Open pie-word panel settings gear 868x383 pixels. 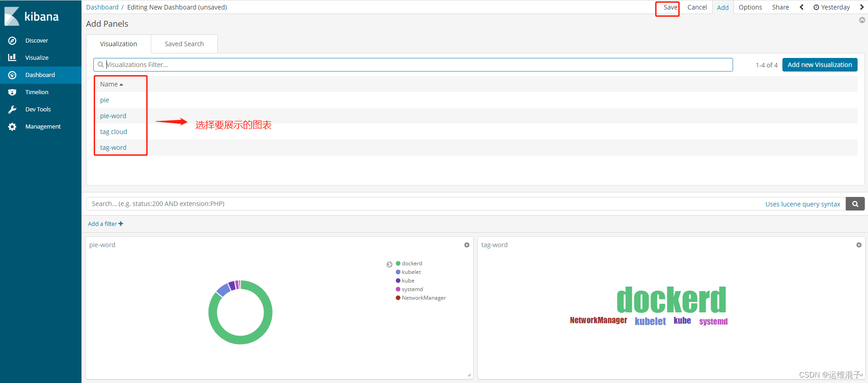[467, 245]
